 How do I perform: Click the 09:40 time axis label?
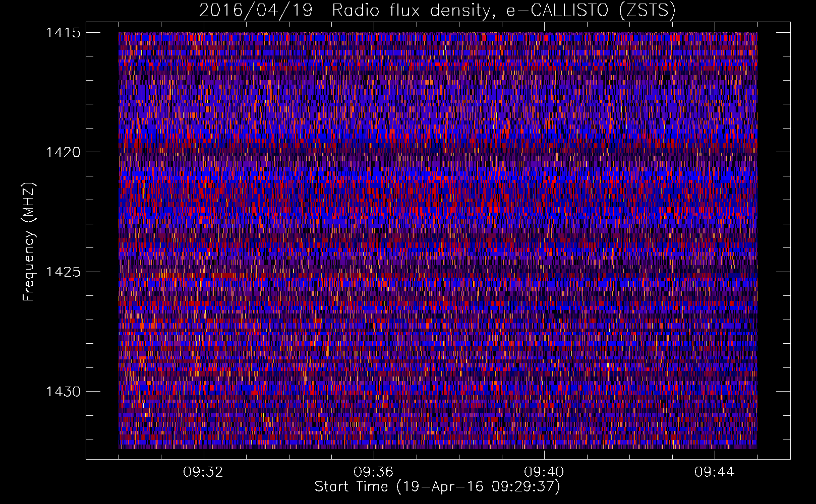[544, 472]
